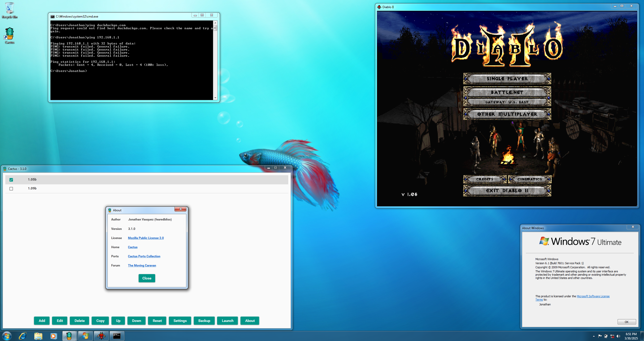Click the Windows Start orb
The image size is (644, 341).
click(7, 336)
